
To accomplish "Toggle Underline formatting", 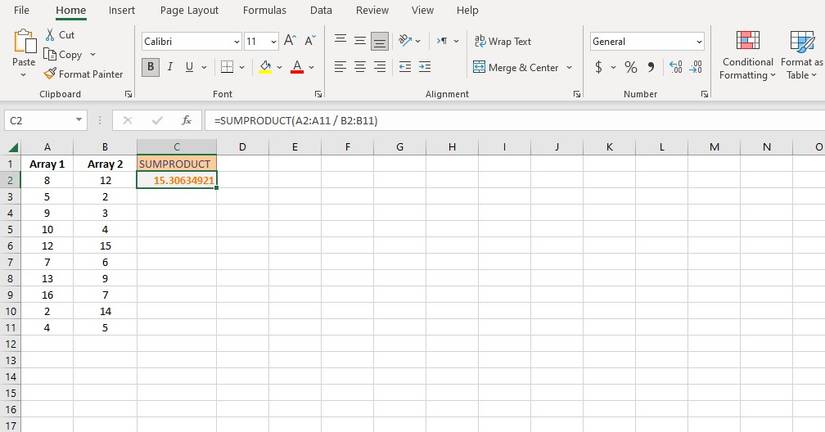I will pyautogui.click(x=189, y=67).
